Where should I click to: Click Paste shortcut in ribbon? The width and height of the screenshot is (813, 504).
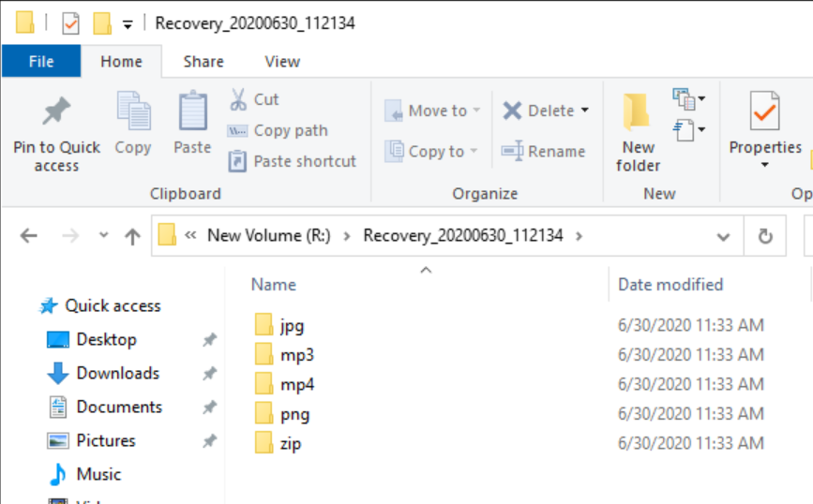[293, 161]
